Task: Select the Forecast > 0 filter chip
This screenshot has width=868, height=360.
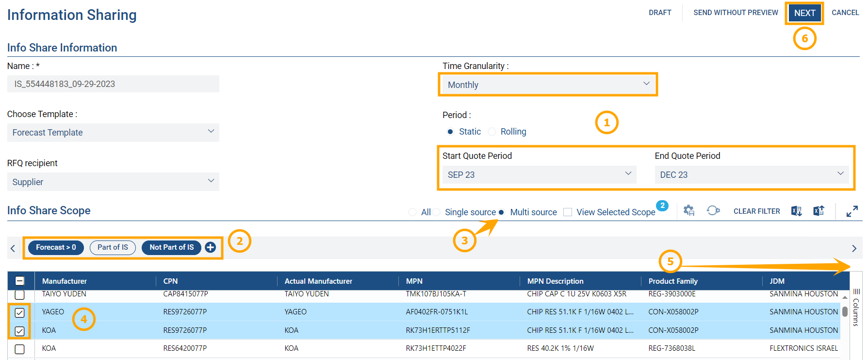Action: pyautogui.click(x=56, y=247)
